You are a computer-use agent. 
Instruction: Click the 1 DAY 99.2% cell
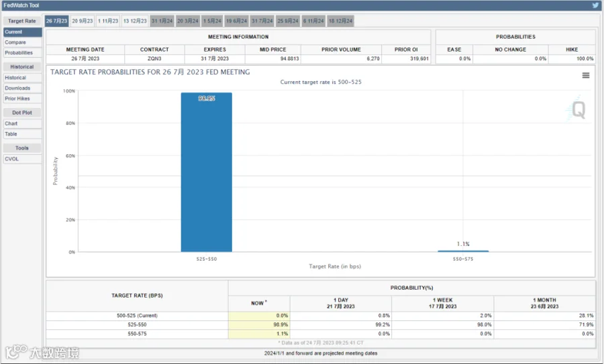pos(341,324)
